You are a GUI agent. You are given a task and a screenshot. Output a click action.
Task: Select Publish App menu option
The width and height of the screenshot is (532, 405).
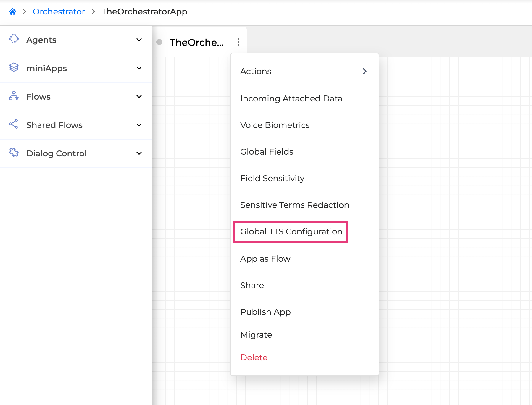click(265, 312)
